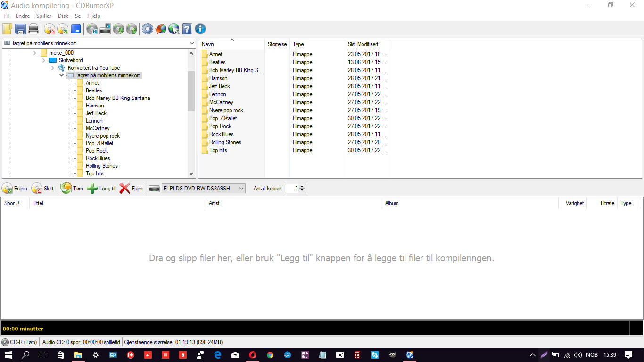Click the Brenn button
This screenshot has height=362, width=644.
15,189
